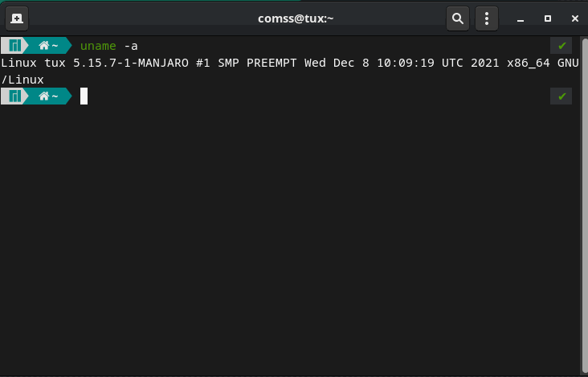Click the wrapped "/Linux" output text
588x377 pixels.
tap(22, 80)
